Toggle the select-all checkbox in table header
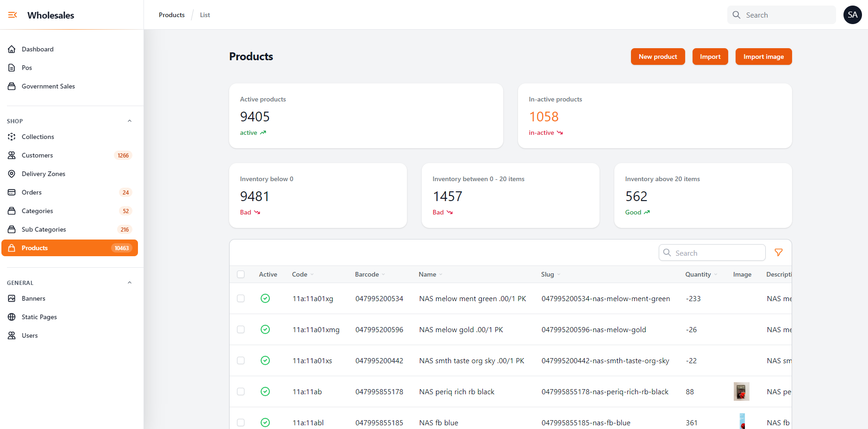The height and width of the screenshot is (429, 868). [241, 274]
